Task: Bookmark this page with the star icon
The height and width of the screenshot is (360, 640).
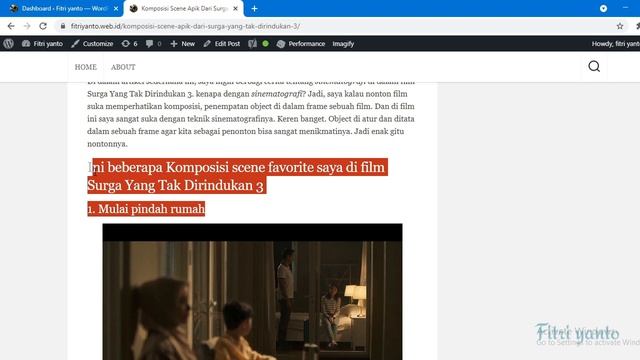Action: (620, 26)
